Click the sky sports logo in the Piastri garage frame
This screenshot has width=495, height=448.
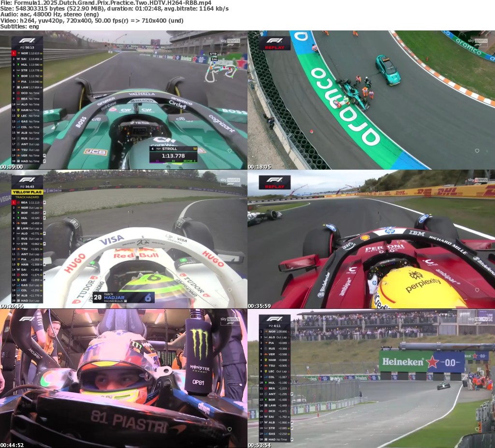[x=230, y=320]
